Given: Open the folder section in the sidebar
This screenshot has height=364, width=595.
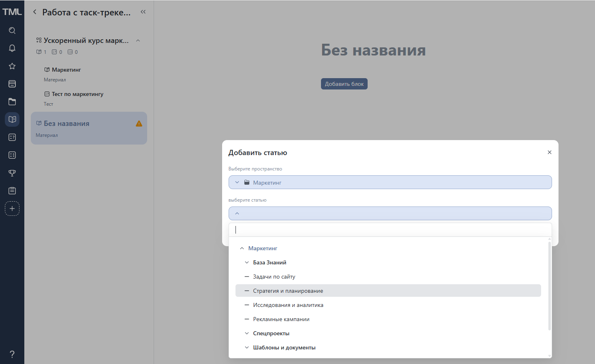Looking at the screenshot, I should [x=12, y=102].
